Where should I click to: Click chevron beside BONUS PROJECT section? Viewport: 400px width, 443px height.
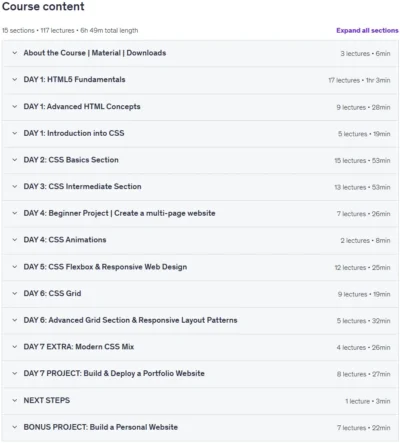(15, 427)
